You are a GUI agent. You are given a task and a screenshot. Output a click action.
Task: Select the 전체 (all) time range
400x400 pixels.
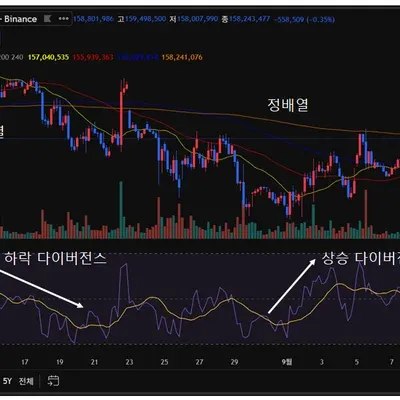[26, 381]
